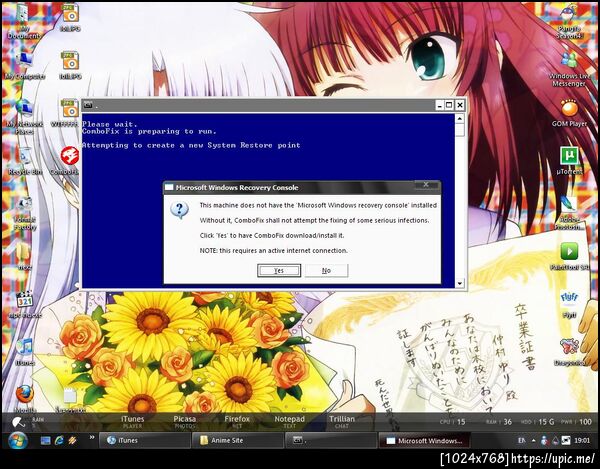Screen dimensions: 600x469
Task: Launch Notepad from the dock bar
Action: [289, 422]
